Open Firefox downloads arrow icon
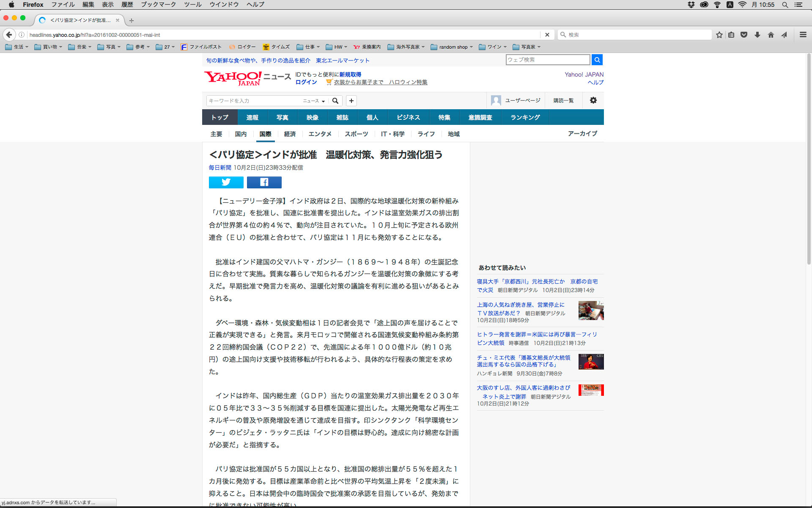 point(757,35)
